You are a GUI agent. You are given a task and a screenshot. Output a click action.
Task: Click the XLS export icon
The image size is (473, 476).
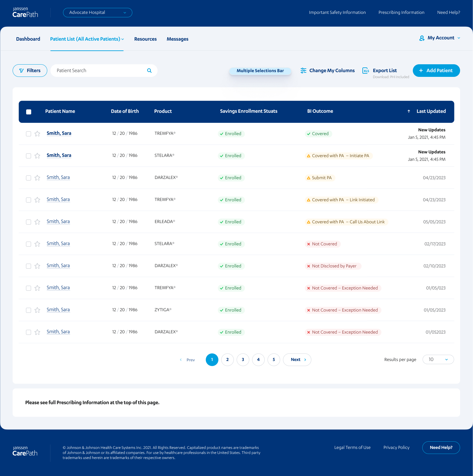[366, 71]
